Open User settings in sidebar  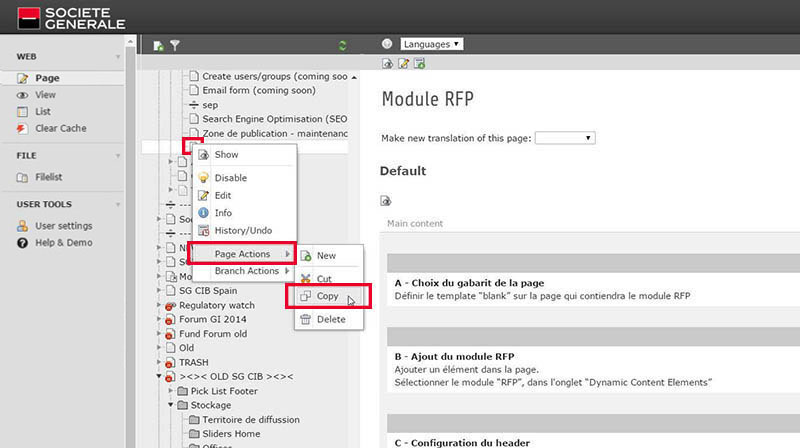(x=62, y=226)
